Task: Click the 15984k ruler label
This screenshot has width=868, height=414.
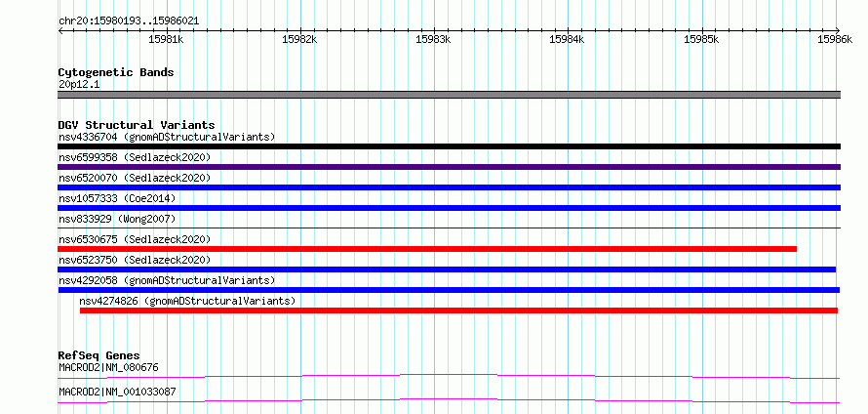Action: pos(567,39)
